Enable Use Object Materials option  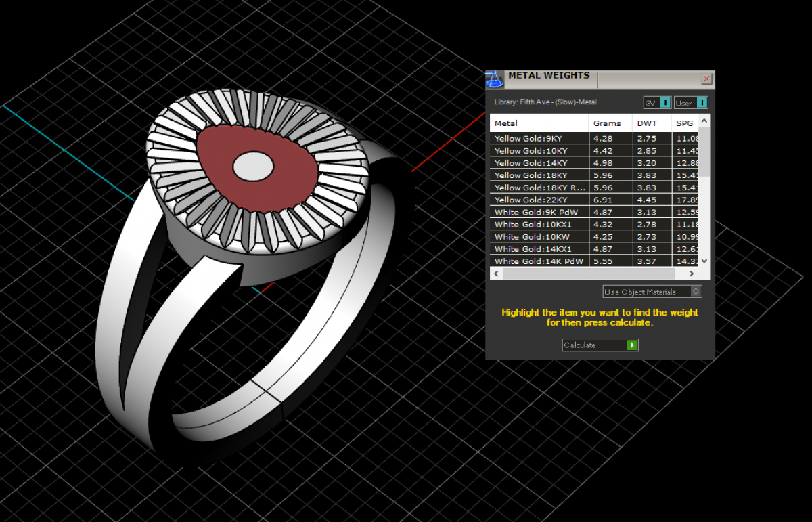coord(696,292)
